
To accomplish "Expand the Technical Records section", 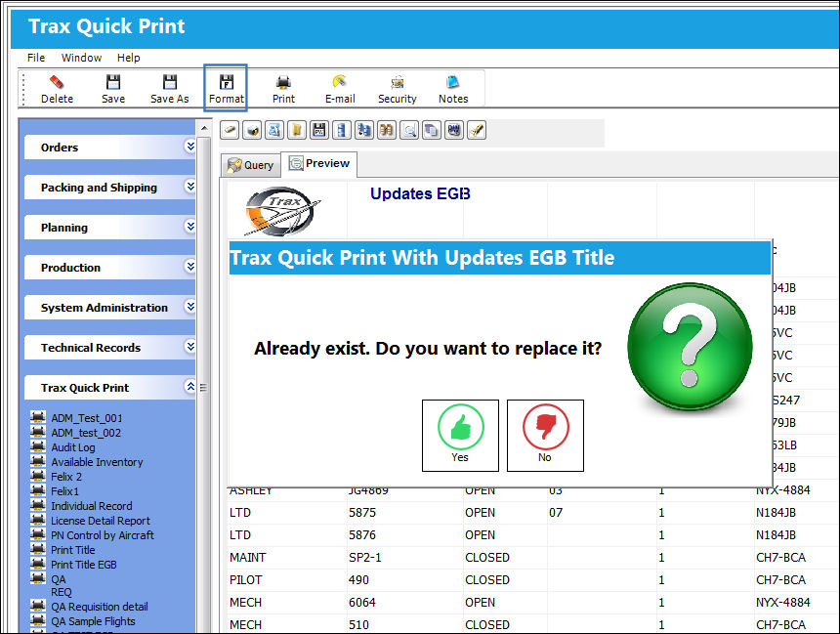I will [190, 347].
